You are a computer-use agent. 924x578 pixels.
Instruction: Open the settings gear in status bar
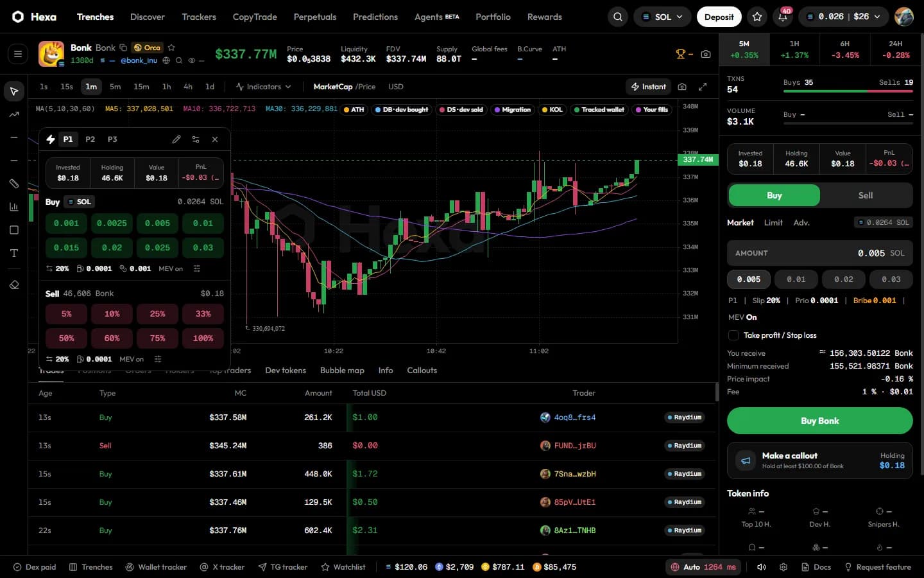(783, 567)
